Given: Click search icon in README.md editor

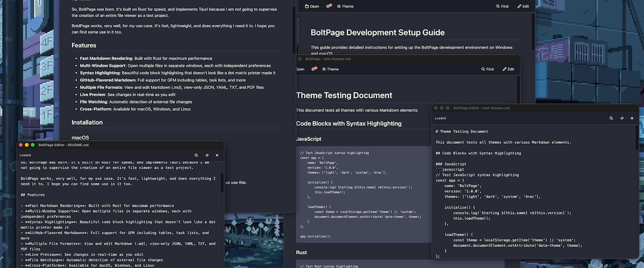Looking at the screenshot, I should [x=196, y=155].
